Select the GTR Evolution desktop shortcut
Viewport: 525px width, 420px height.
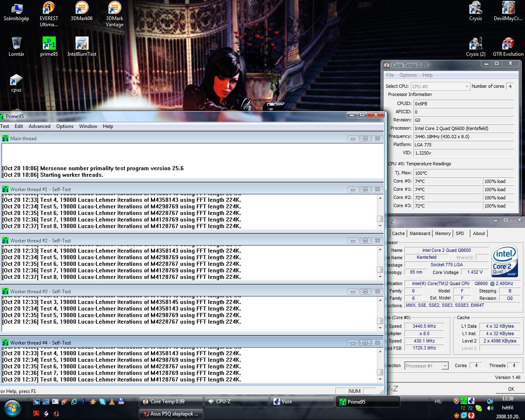[508, 46]
